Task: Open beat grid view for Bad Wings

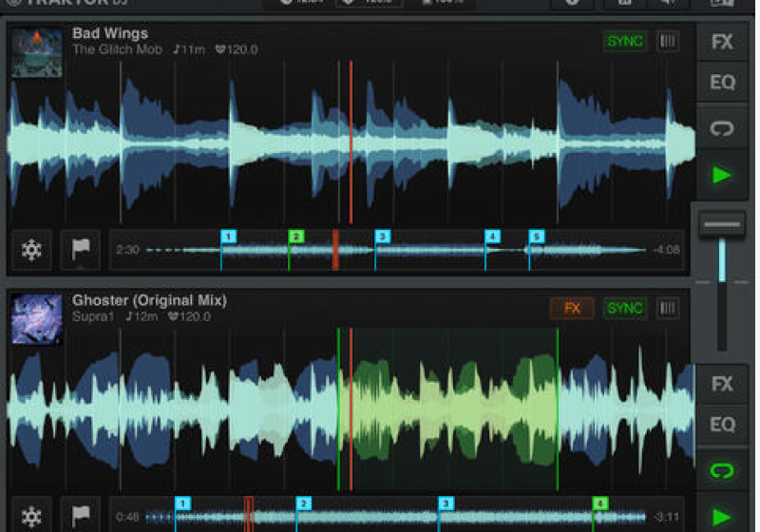Action: click(x=668, y=41)
